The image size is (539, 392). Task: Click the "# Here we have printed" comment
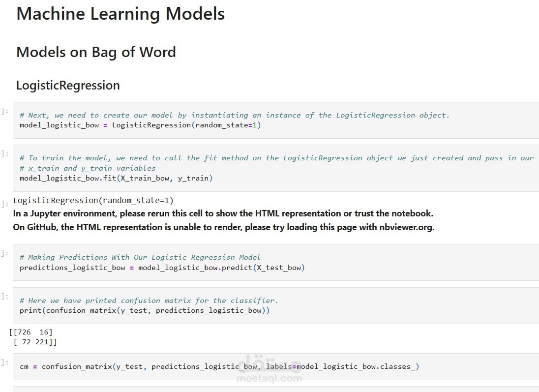[149, 301]
